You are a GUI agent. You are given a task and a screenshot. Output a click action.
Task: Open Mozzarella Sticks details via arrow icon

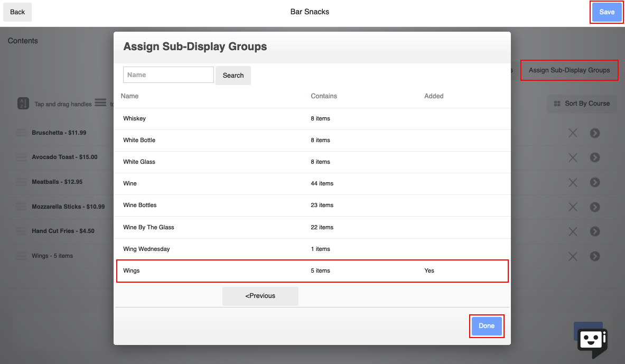[x=595, y=207]
